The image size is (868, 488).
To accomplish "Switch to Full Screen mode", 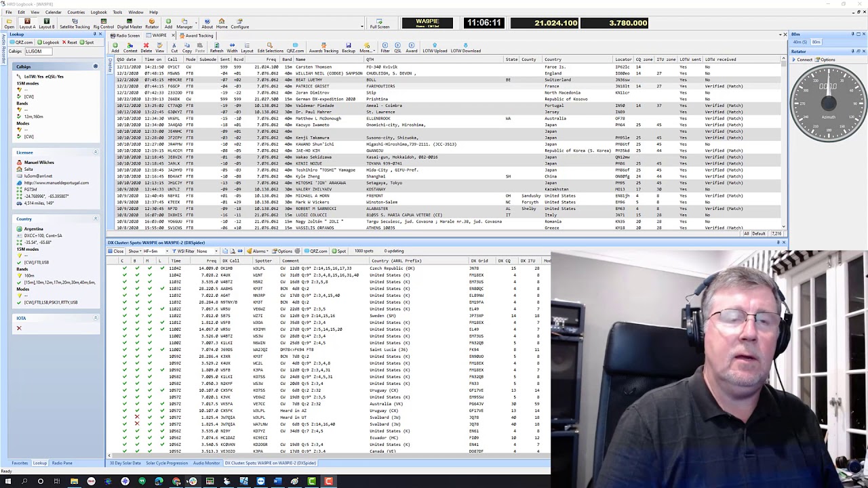I will click(380, 24).
